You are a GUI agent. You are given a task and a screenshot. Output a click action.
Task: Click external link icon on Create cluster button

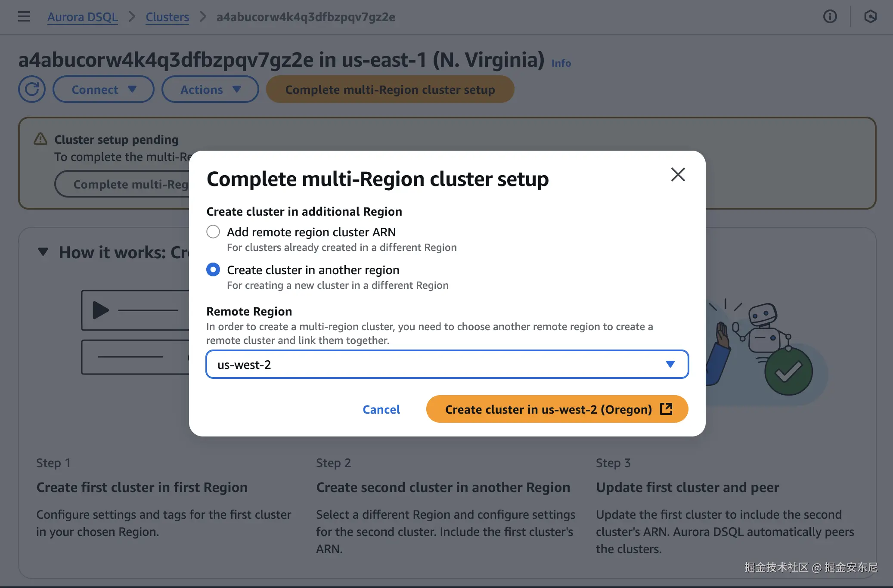click(x=666, y=409)
